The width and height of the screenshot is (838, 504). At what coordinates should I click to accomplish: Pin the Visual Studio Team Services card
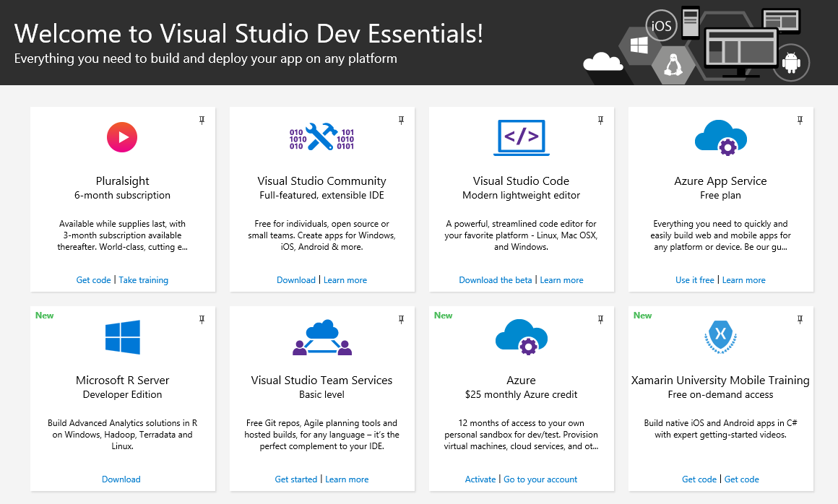pyautogui.click(x=402, y=319)
